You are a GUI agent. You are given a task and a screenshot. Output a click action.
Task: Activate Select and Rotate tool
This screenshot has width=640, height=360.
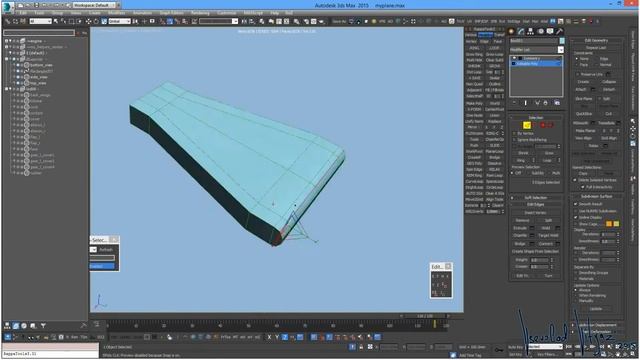[x=96, y=21]
